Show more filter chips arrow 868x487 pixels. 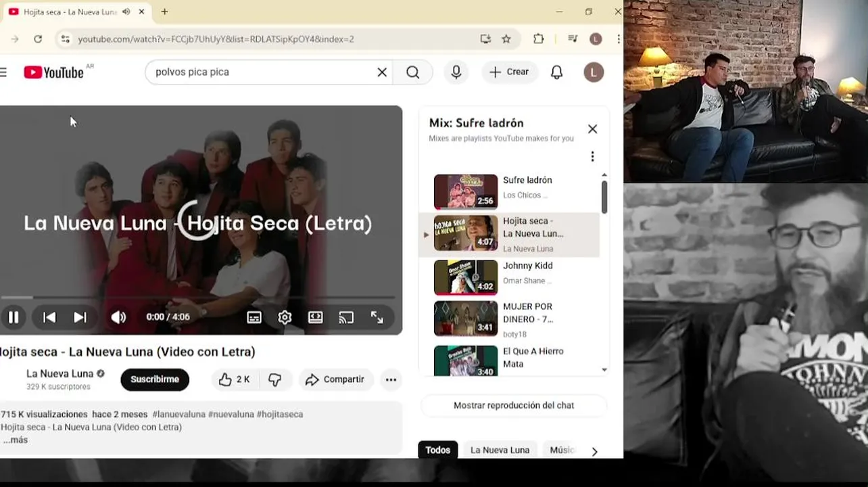595,452
